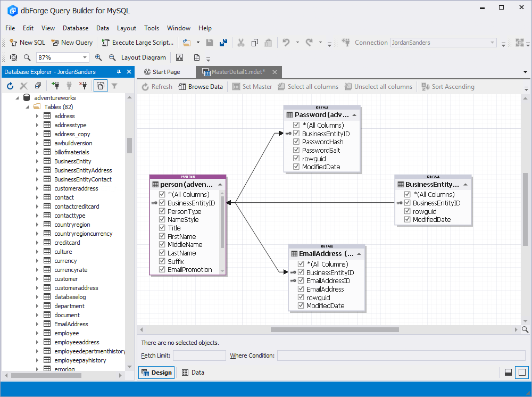Click the diagram vertical scrollbar thumb

[x=525, y=209]
